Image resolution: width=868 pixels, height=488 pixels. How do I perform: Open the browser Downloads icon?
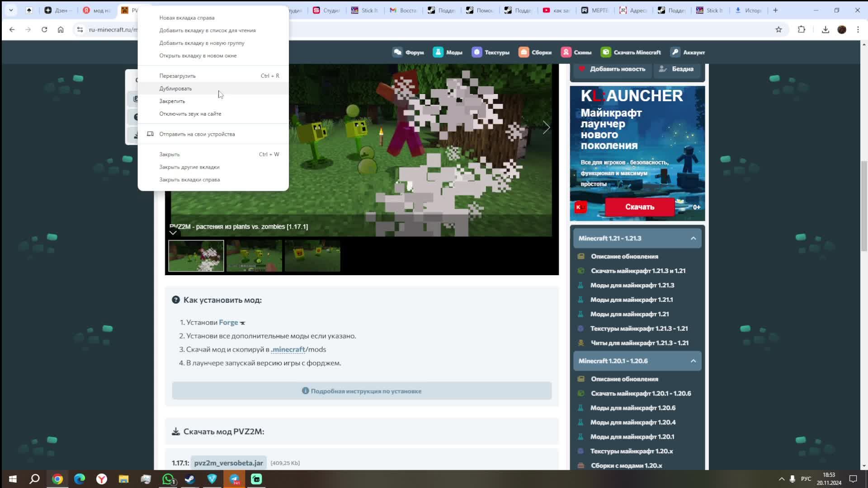click(826, 30)
